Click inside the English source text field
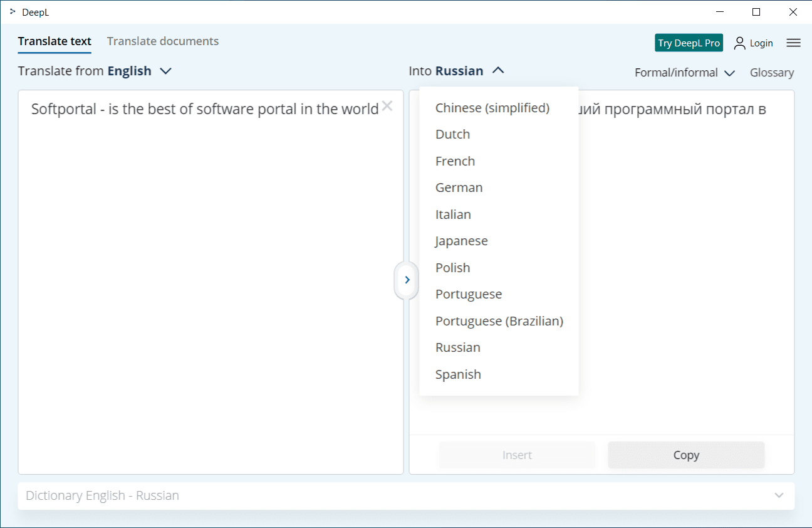 point(211,282)
